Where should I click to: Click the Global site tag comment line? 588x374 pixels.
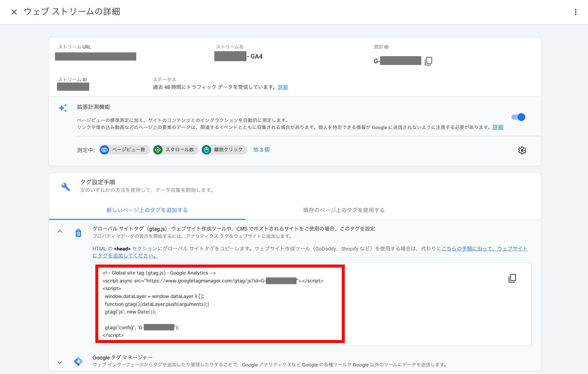[x=159, y=273]
